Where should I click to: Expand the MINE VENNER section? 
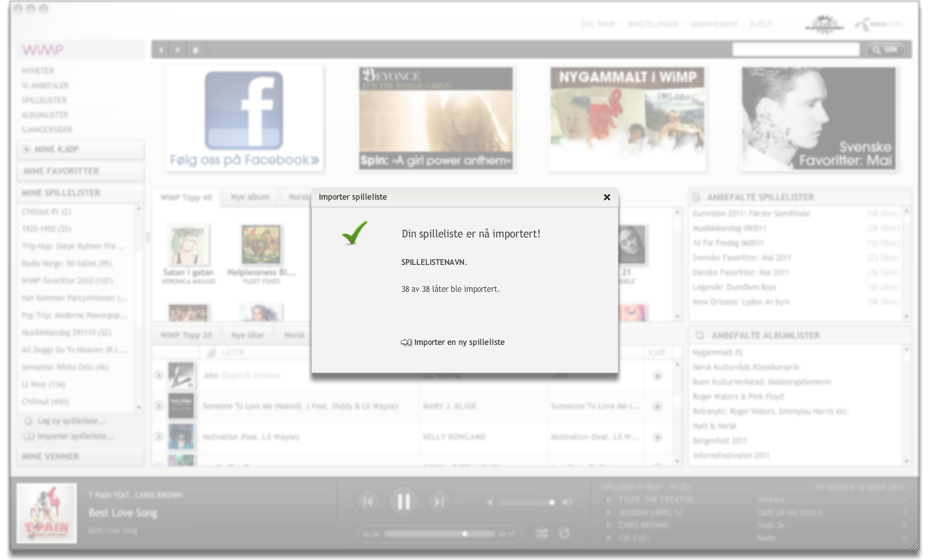pyautogui.click(x=80, y=456)
